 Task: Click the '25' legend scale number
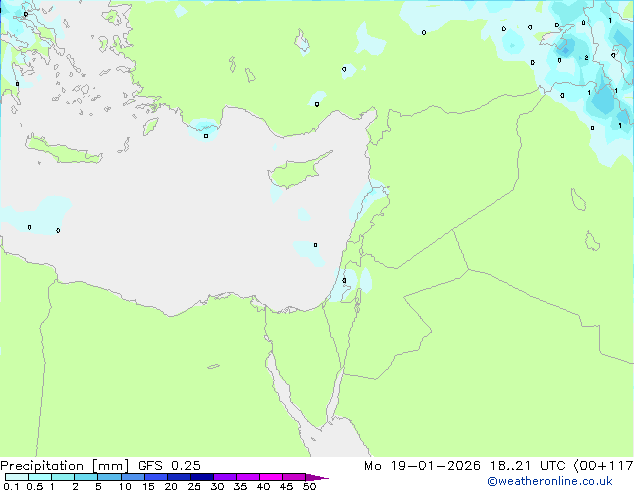[x=194, y=486]
